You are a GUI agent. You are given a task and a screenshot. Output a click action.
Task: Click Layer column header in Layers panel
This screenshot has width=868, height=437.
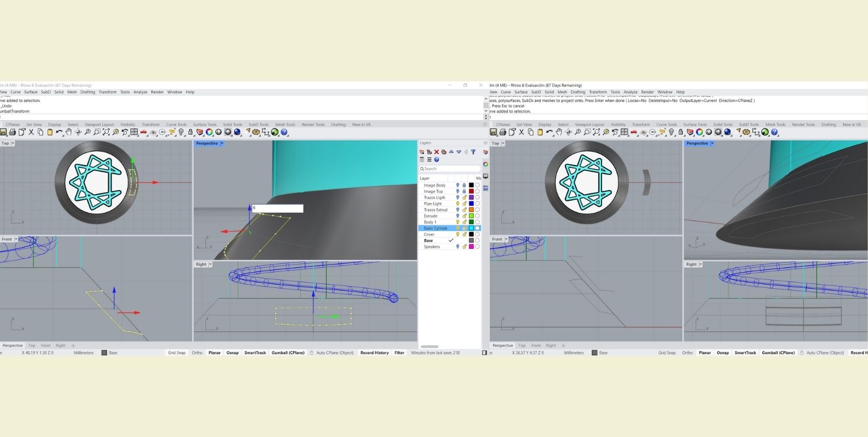pyautogui.click(x=425, y=178)
